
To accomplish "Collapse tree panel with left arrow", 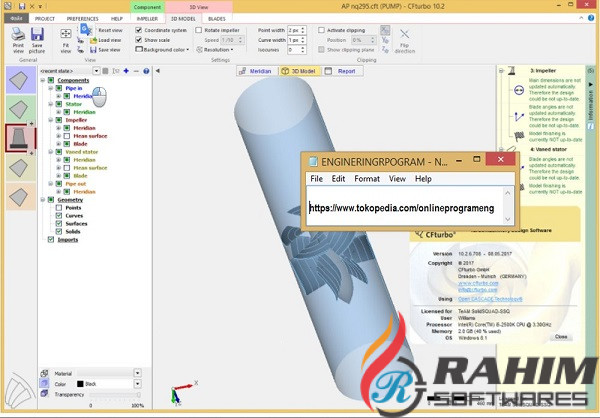I will (x=157, y=71).
